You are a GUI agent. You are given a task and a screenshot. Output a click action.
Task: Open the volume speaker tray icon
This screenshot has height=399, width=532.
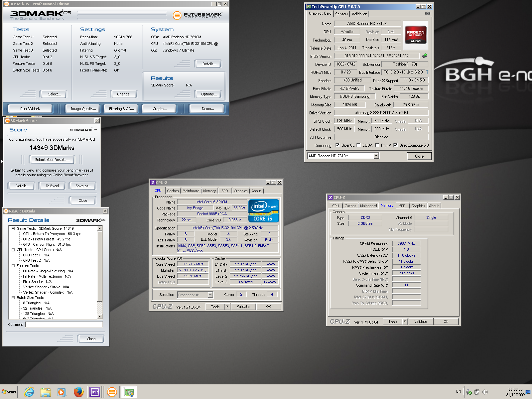click(485, 392)
